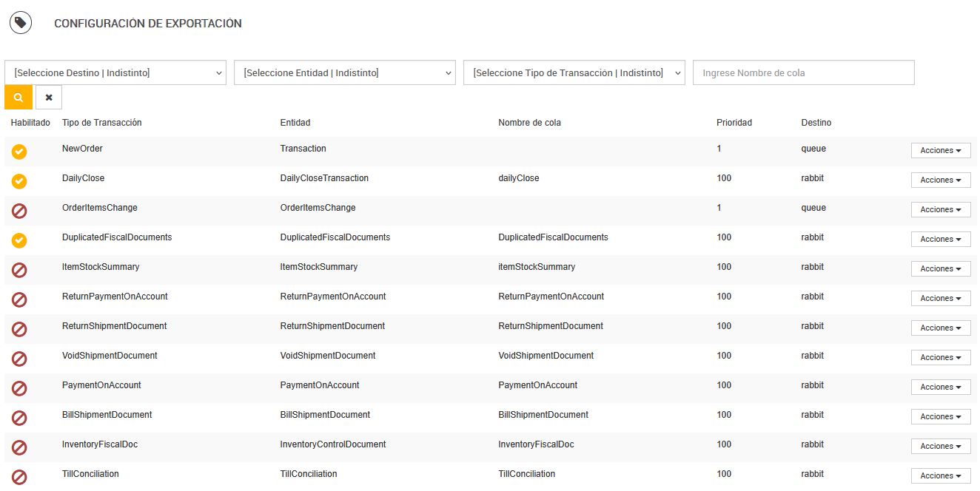Clear filters with the X button
Image resolution: width=980 pixels, height=491 pixels.
click(x=49, y=98)
